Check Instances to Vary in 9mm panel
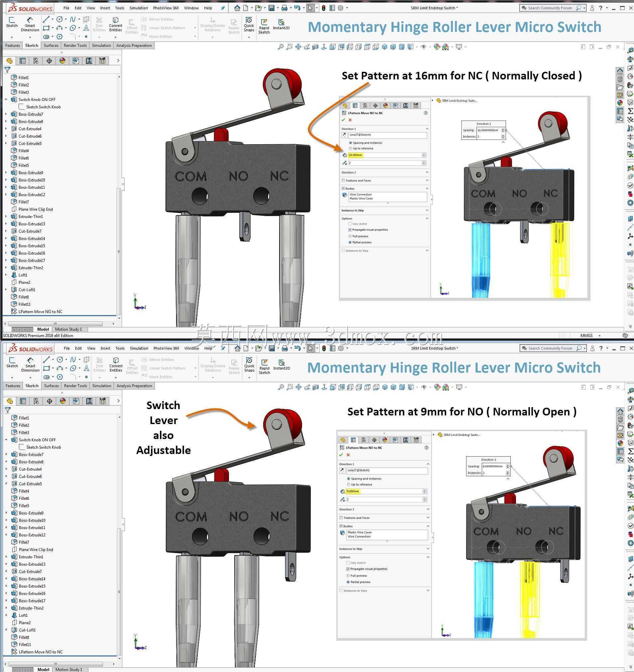 tap(341, 591)
